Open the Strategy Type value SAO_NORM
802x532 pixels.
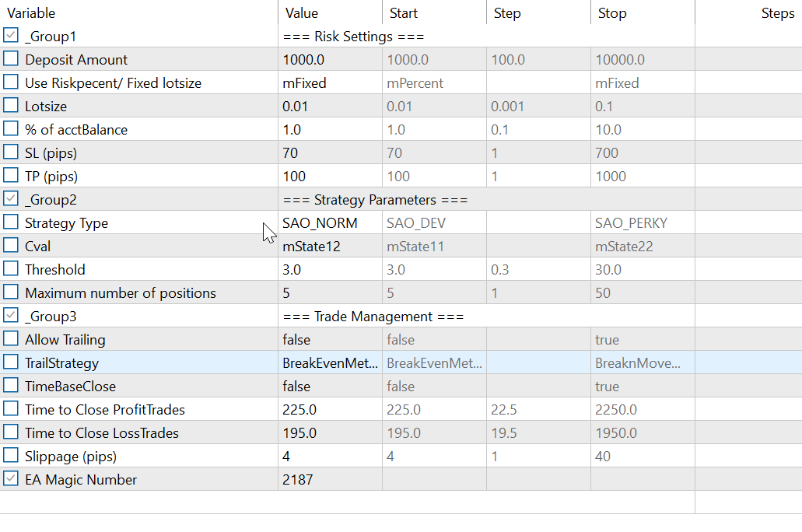(x=320, y=223)
